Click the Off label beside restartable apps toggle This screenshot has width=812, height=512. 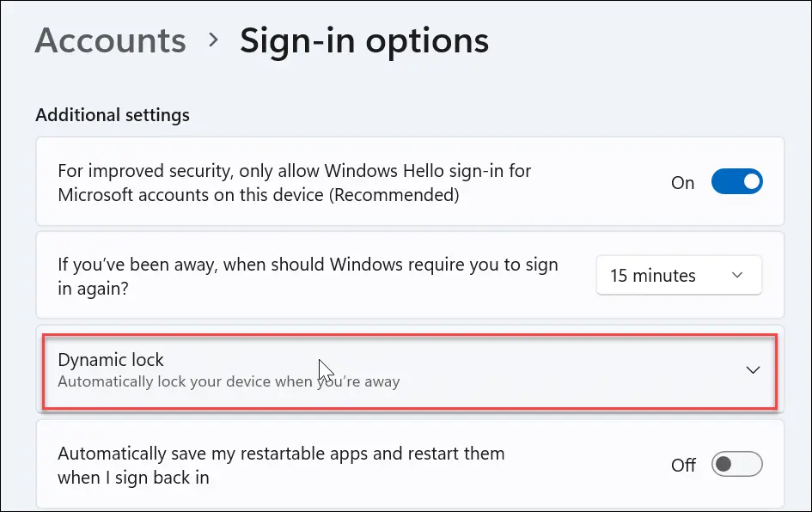coord(683,466)
